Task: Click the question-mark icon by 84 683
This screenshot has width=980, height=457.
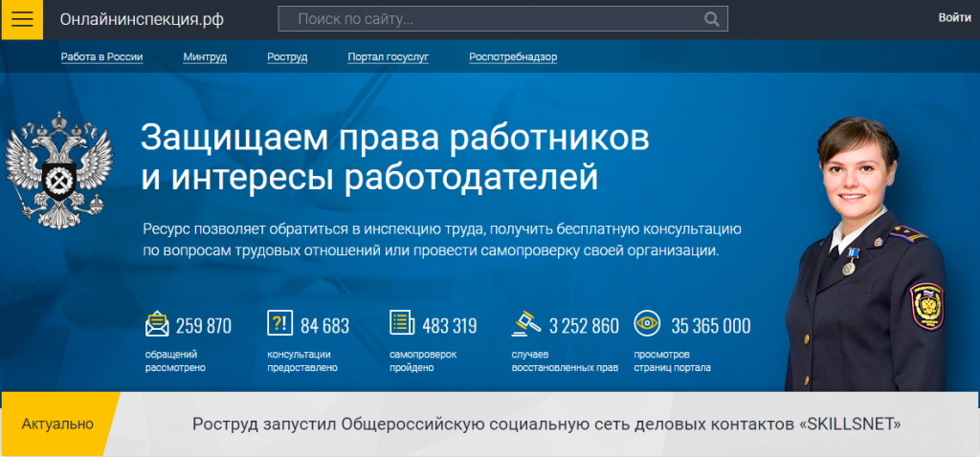Action: [x=280, y=323]
